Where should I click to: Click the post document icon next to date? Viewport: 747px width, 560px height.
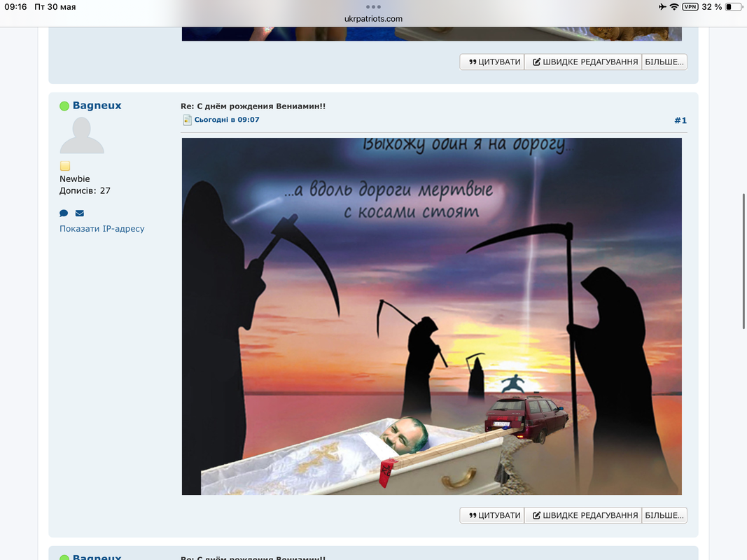pyautogui.click(x=187, y=120)
